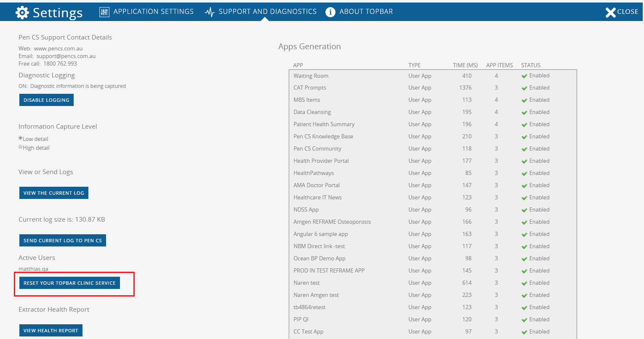
Task: Click the Apps Generation heading
Action: (309, 46)
